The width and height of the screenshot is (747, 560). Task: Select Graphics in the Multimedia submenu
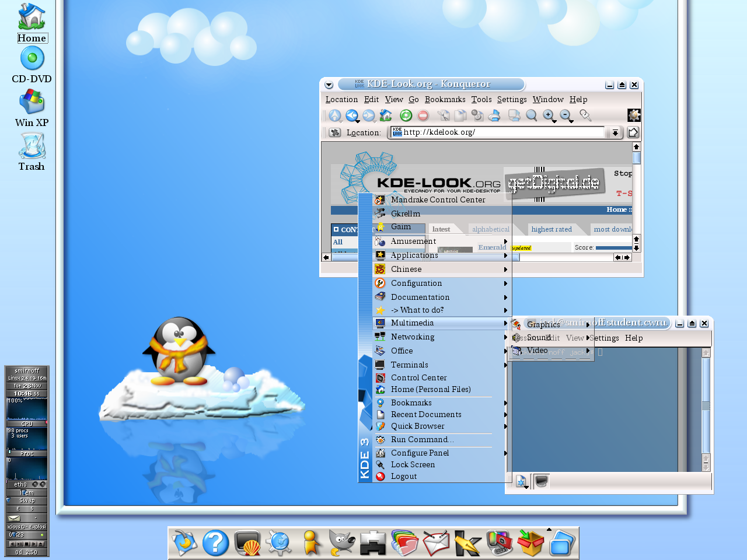tap(551, 324)
